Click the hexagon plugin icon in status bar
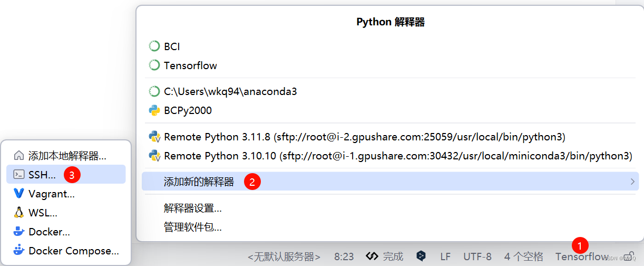 pos(421,256)
